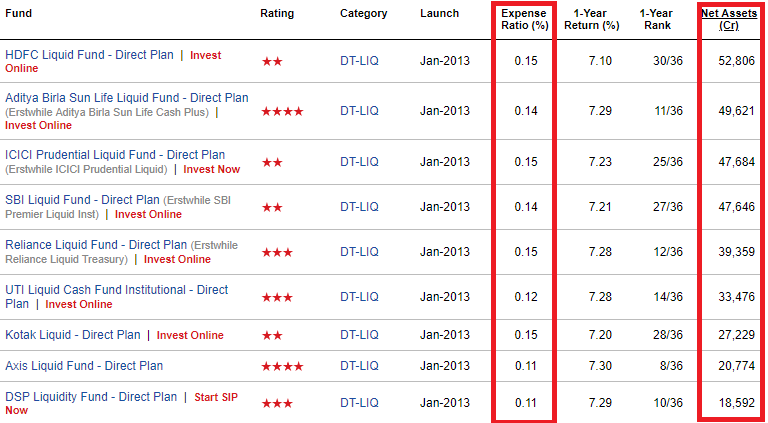Click the three-star rating of DSP Liquidity Fund
768x423 pixels.
(277, 404)
